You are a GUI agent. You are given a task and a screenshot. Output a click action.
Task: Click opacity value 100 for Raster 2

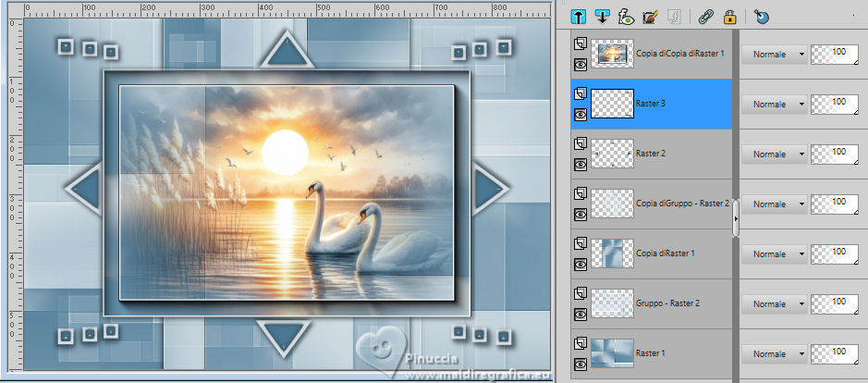pos(835,154)
